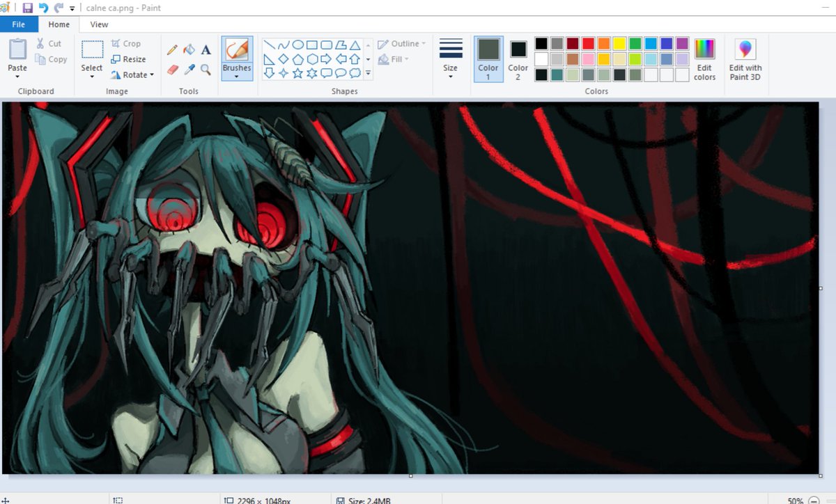Viewport: 836px width, 504px height.
Task: Choose the Rounded rectangular callout shape
Action: pos(326,73)
